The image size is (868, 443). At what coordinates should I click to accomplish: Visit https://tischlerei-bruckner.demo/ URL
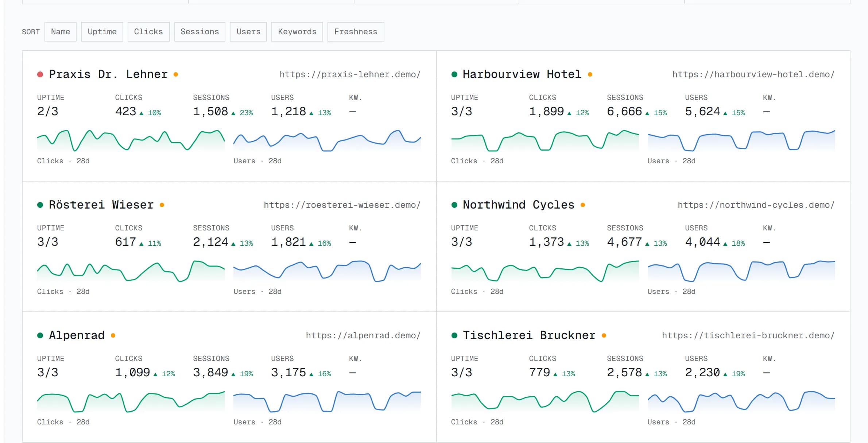pos(748,335)
